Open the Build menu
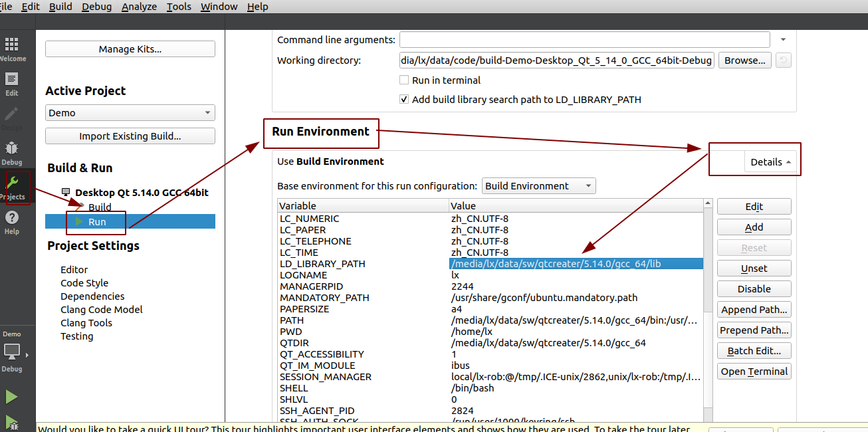868x432 pixels. tap(60, 7)
